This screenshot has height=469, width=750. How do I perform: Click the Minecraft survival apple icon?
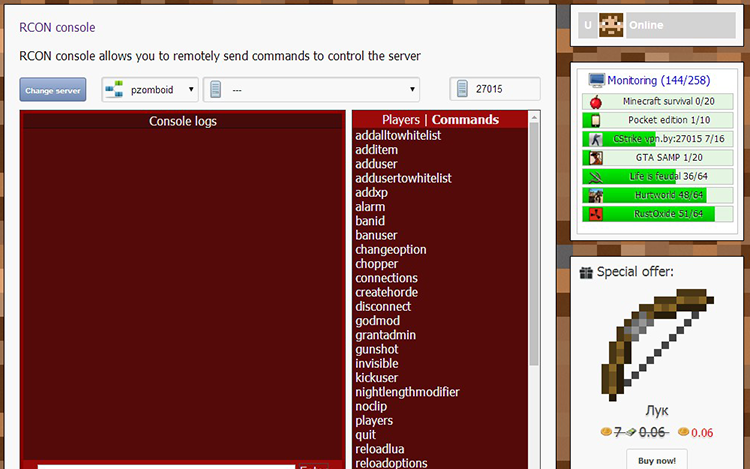tap(594, 102)
